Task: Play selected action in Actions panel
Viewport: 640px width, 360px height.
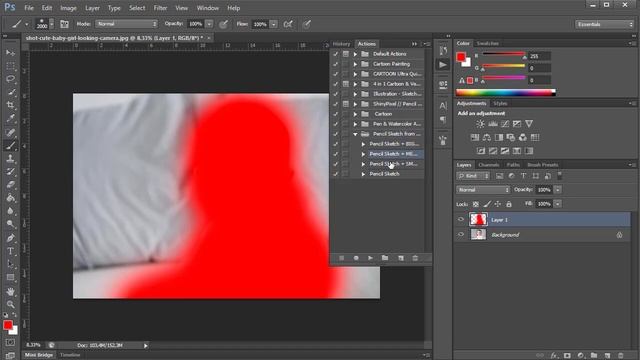Action: (x=370, y=258)
